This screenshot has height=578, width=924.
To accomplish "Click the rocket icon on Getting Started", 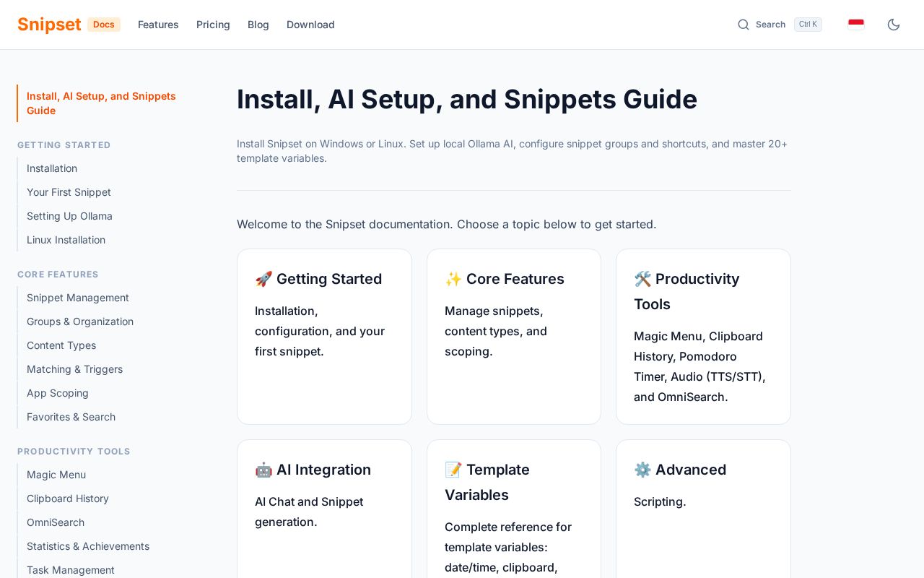I will pos(263,279).
